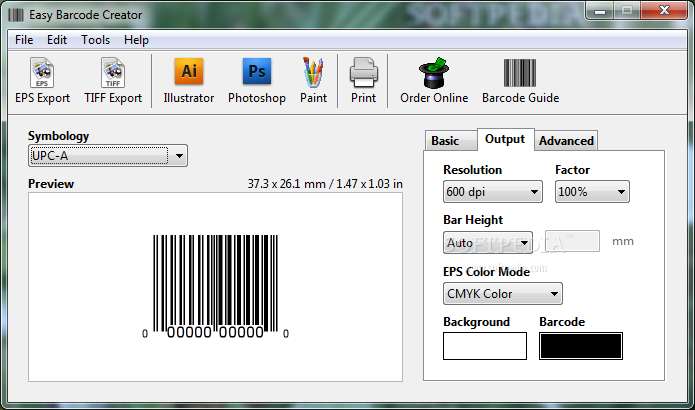This screenshot has width=695, height=410.
Task: Switch to the Advanced tab
Action: 566,141
